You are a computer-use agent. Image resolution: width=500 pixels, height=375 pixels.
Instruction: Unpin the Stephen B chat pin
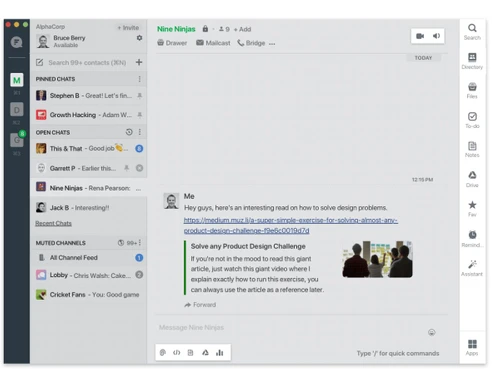pos(140,96)
